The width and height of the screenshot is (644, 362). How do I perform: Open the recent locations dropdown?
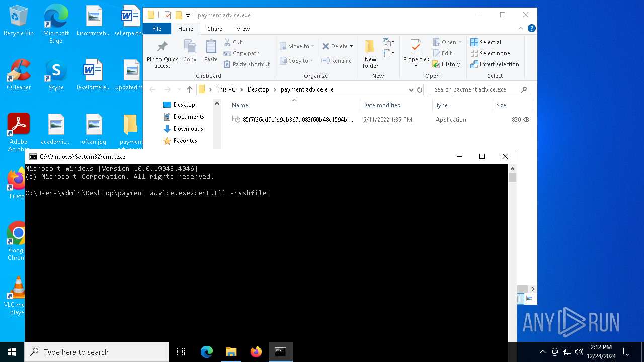click(x=179, y=89)
